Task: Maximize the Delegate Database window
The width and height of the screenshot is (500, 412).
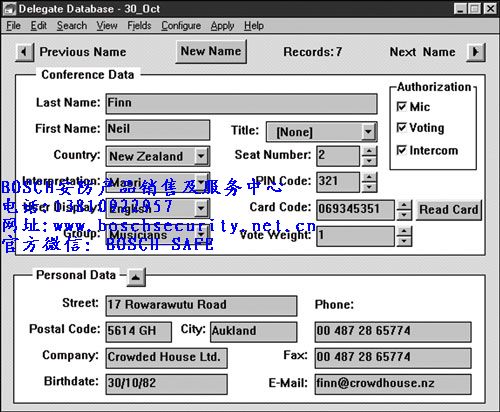Action: click(x=474, y=9)
